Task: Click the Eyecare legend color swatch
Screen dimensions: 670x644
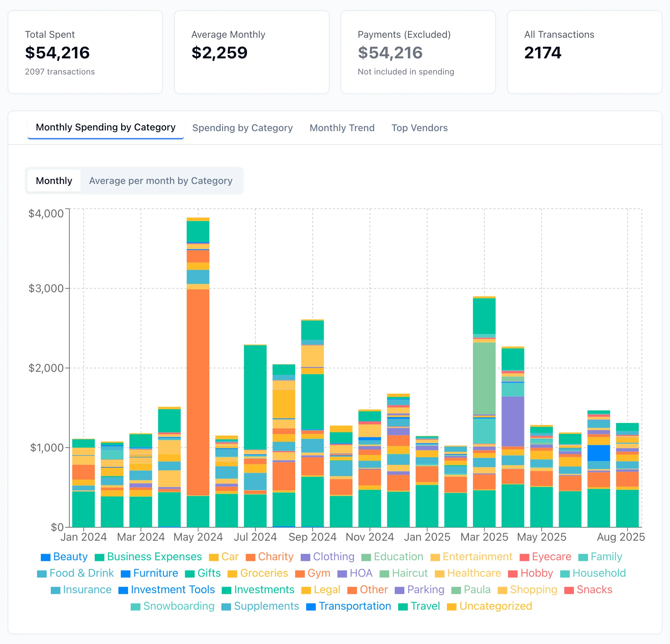Action: pyautogui.click(x=524, y=557)
